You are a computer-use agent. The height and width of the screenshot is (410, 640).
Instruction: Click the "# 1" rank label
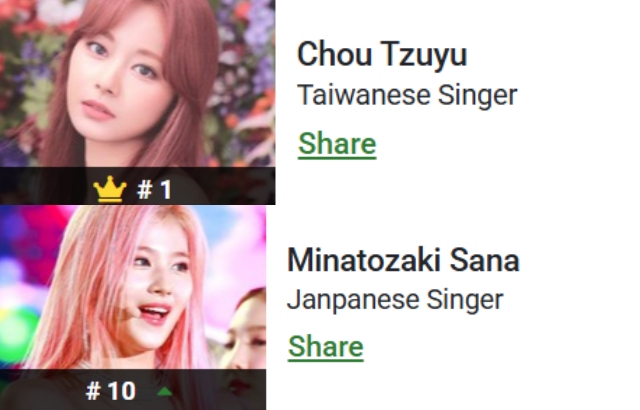154,189
